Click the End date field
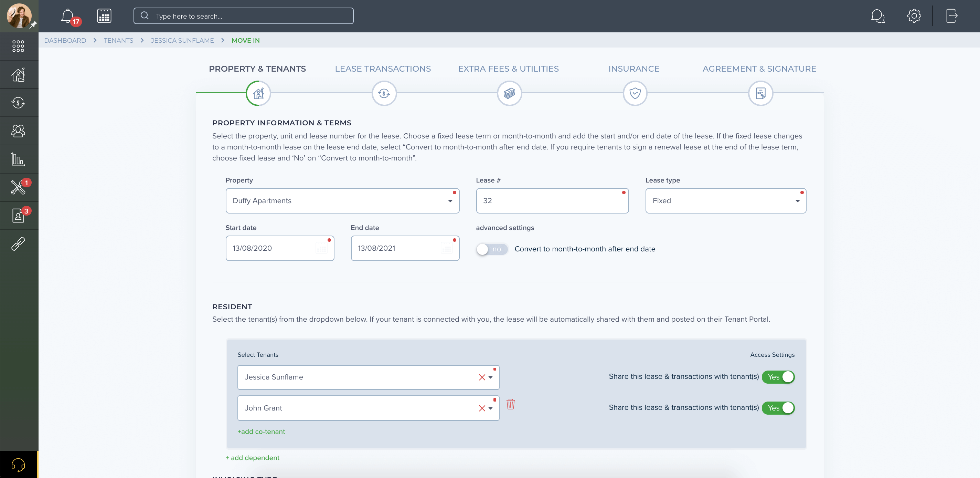 [405, 248]
